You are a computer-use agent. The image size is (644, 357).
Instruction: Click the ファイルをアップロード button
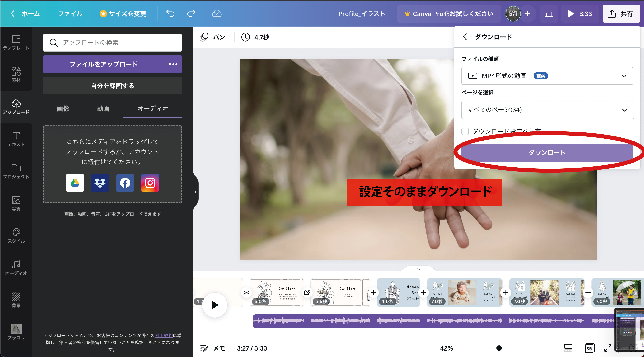coord(104,64)
